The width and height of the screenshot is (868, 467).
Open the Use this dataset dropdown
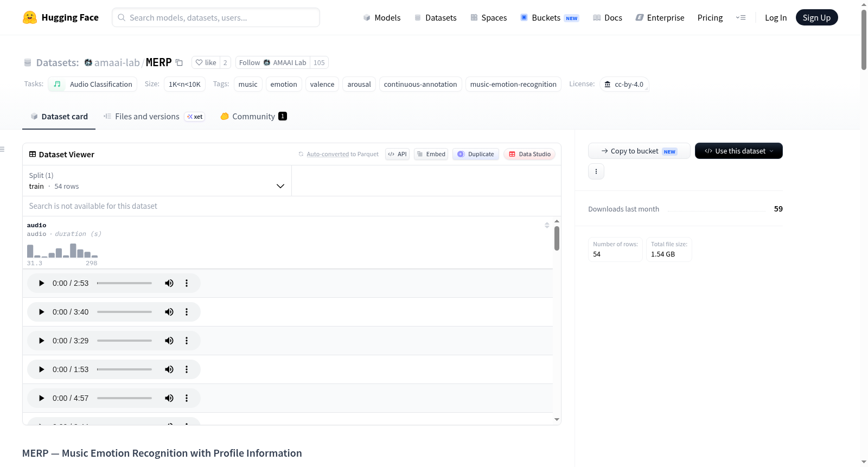739,151
